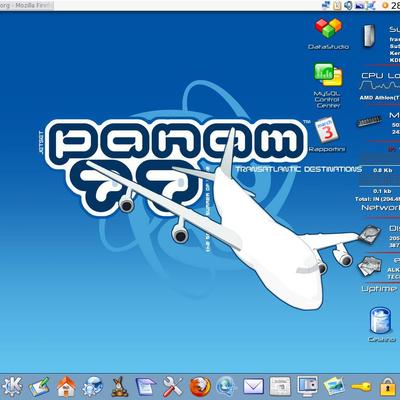The width and height of the screenshot is (400, 400).
Task: Click the '0.0 Kb' network value
Action: [x=382, y=170]
